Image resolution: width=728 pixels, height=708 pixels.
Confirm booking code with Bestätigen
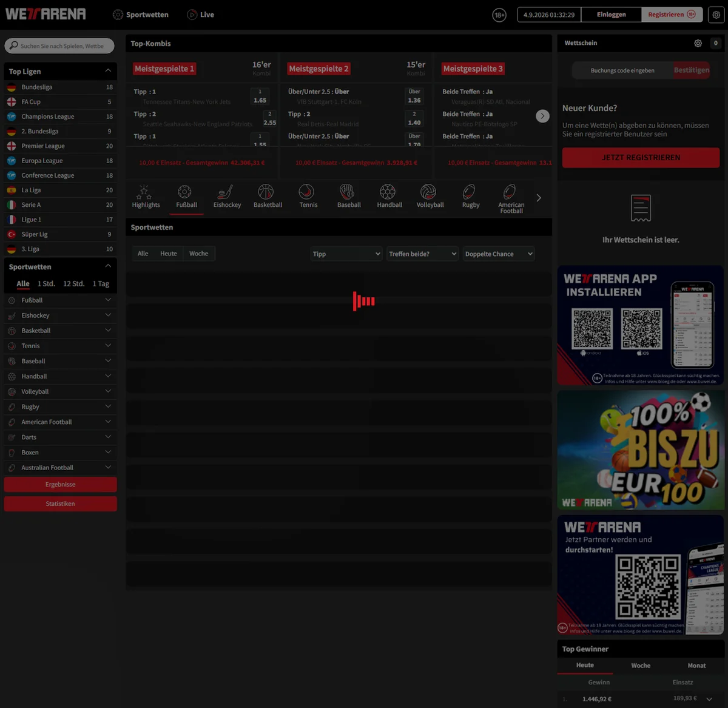pos(692,70)
